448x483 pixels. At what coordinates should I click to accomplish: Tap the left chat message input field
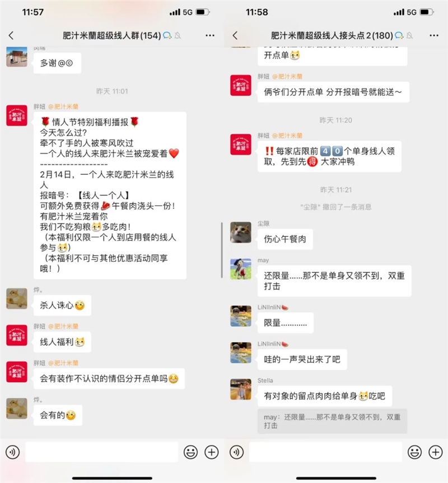(101, 452)
